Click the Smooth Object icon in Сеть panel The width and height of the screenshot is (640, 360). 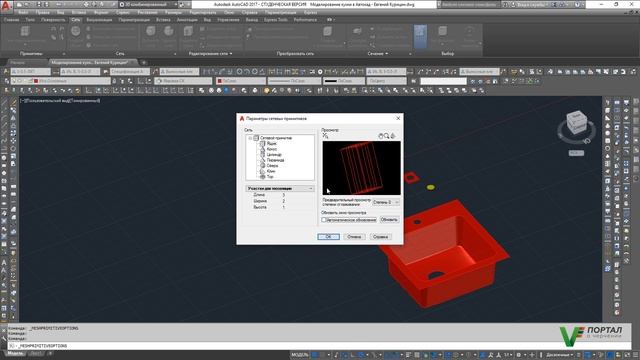76,32
